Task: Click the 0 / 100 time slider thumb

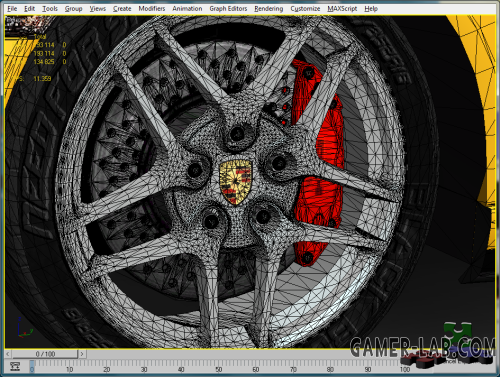Action: 45,354
